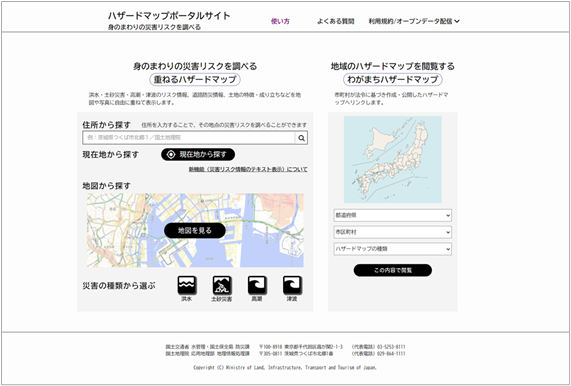Click the Copyright Ministry of Land footer text

(285, 367)
